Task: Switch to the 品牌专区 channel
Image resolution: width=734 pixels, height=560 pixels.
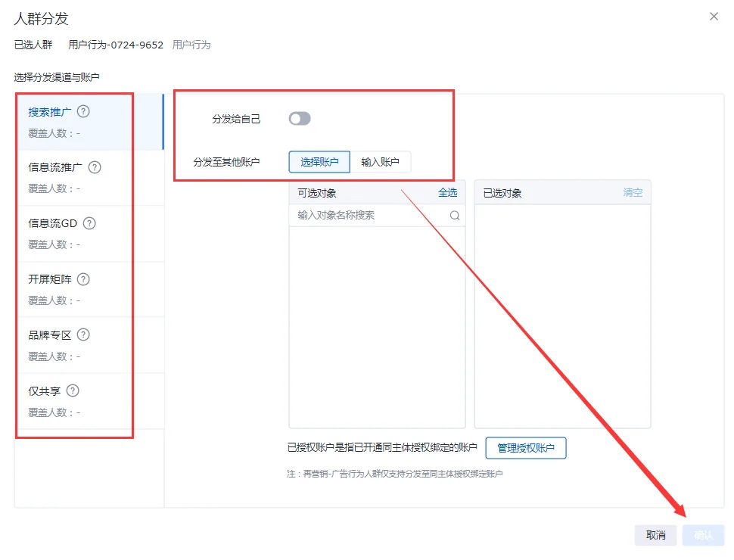Action: [89, 346]
